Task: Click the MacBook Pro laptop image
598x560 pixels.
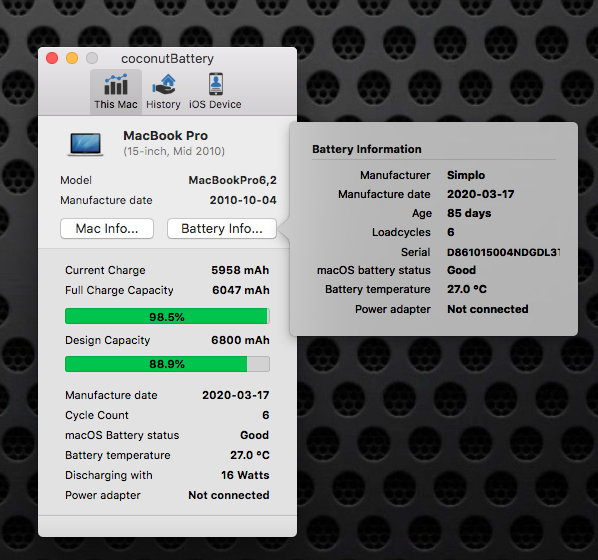Action: (x=85, y=144)
